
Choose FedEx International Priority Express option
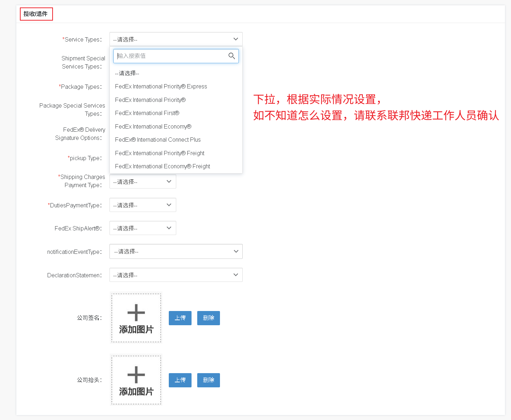(x=176, y=87)
